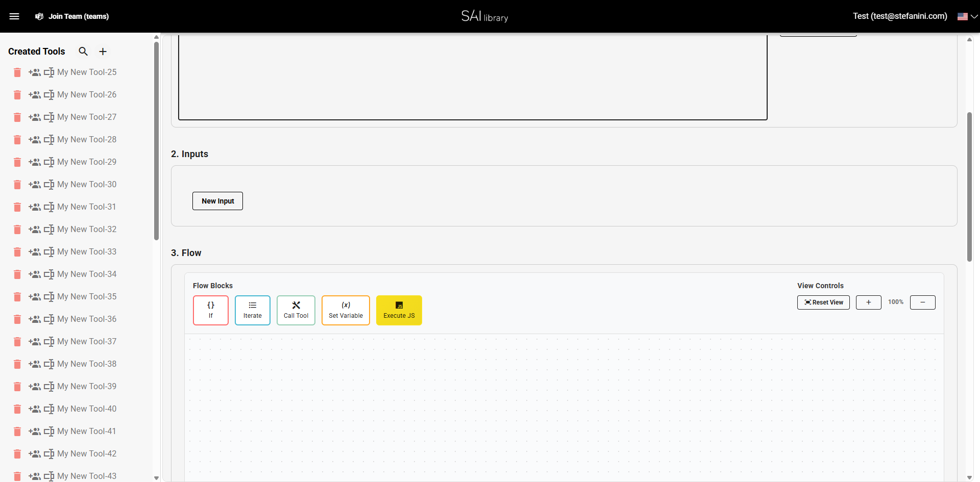The height and width of the screenshot is (482, 980).
Task: Share My New Tool-26 with users
Action: [x=35, y=95]
